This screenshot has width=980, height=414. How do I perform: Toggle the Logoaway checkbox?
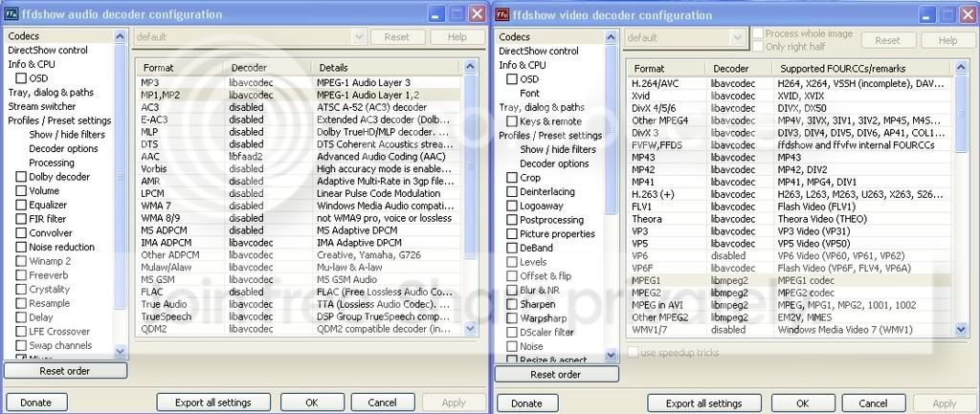click(x=512, y=207)
